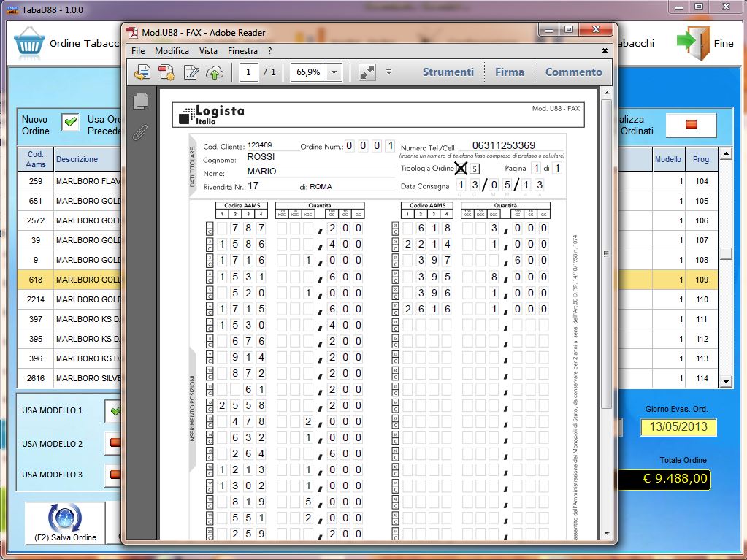Image resolution: width=747 pixels, height=560 pixels.
Task: Click the Fine door exit icon
Action: click(693, 43)
